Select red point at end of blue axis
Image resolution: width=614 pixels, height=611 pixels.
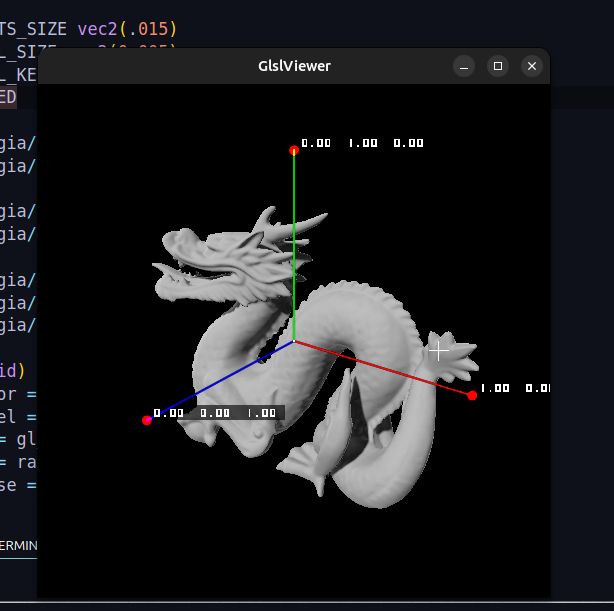pyautogui.click(x=147, y=420)
